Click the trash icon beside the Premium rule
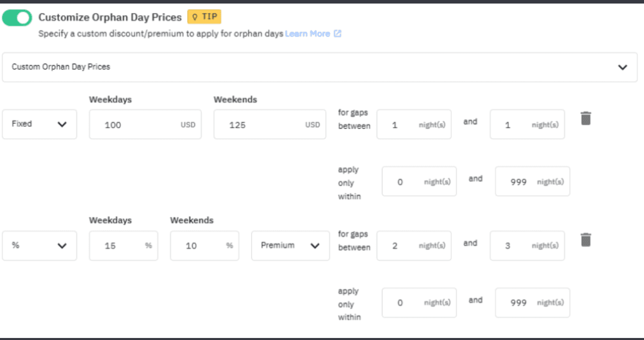 point(585,240)
